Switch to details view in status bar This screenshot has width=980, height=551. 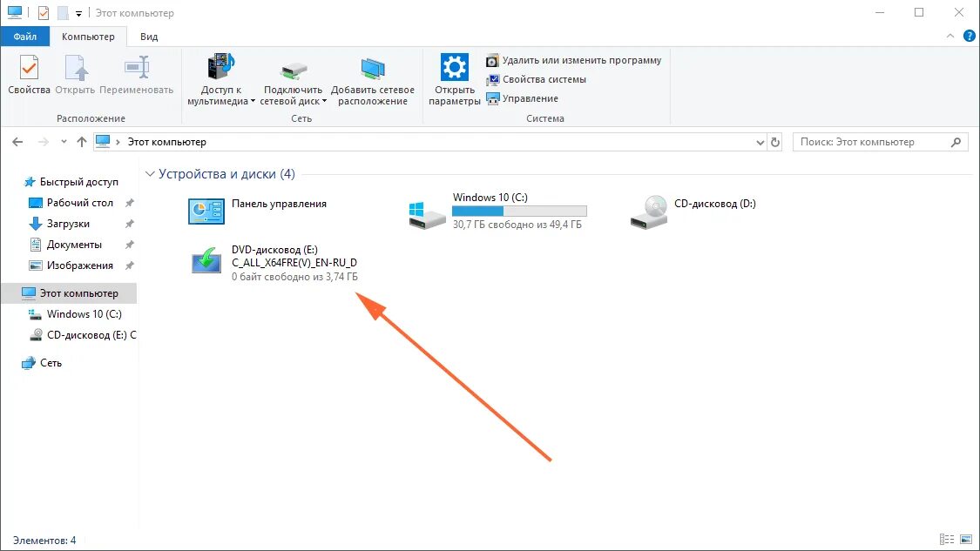pos(947,539)
